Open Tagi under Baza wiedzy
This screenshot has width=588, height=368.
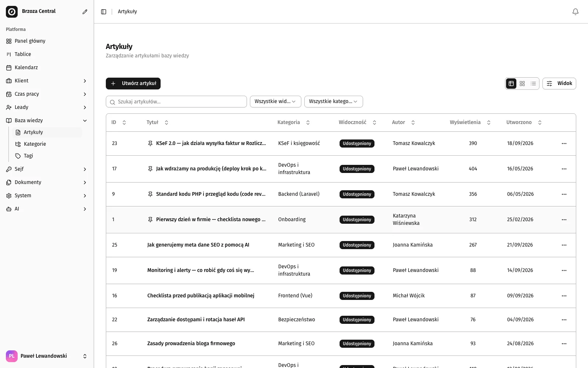[47, 156]
